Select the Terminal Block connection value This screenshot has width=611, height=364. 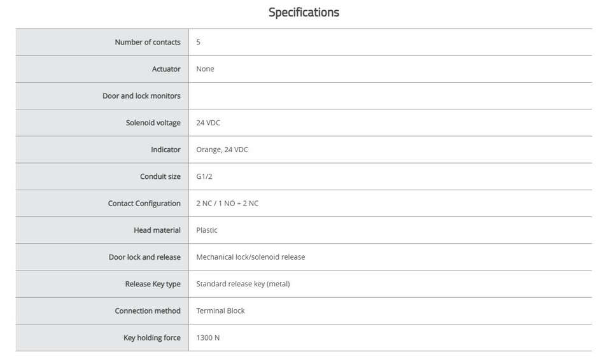[220, 311]
